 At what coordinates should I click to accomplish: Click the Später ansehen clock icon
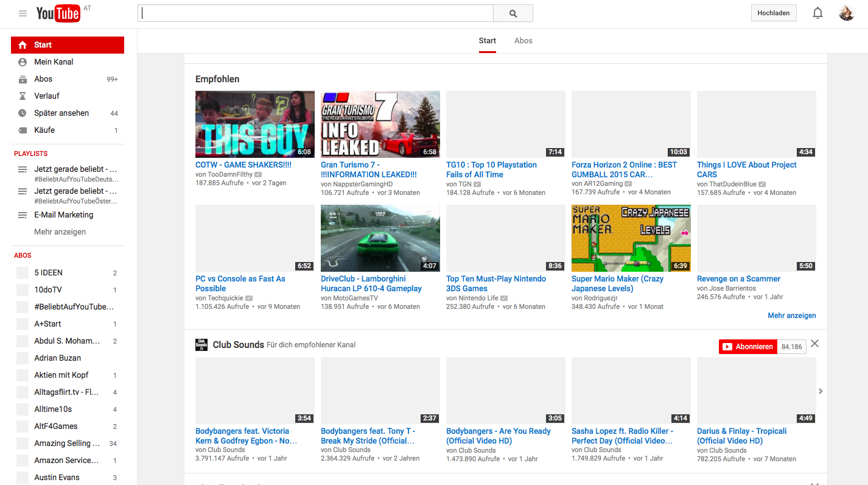[x=23, y=113]
